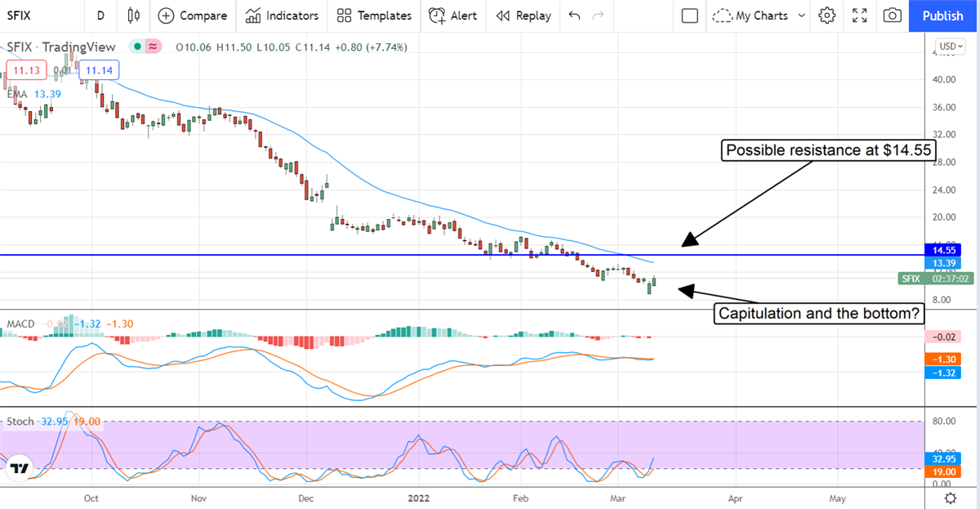Image resolution: width=980 pixels, height=509 pixels.
Task: Click the EMA 13.39 indicator legend
Action: 33,94
